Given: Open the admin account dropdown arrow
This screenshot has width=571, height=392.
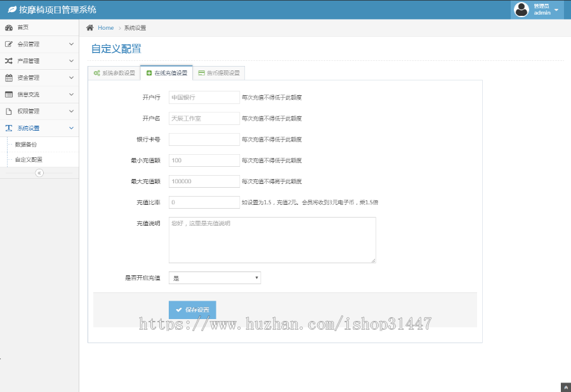Looking at the screenshot, I should tap(556, 10).
